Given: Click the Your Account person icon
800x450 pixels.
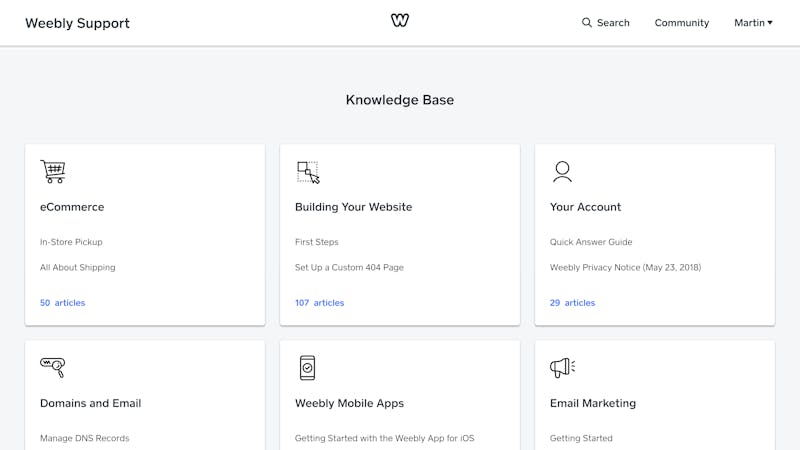Looking at the screenshot, I should pyautogui.click(x=562, y=172).
